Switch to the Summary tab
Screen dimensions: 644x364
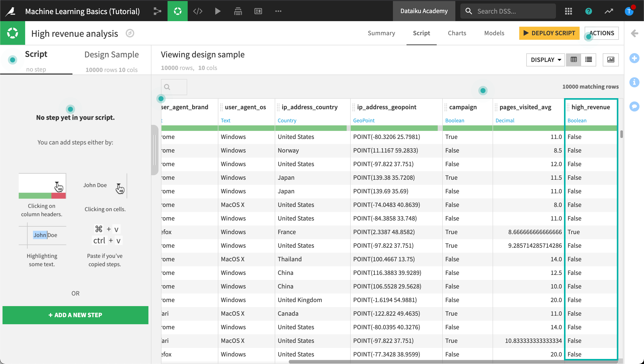pyautogui.click(x=381, y=33)
